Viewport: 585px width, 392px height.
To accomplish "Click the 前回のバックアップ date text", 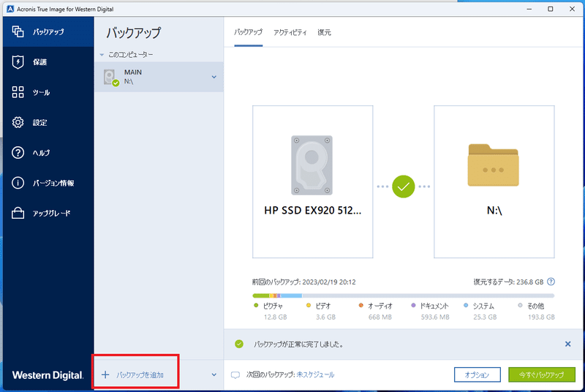I will (303, 282).
